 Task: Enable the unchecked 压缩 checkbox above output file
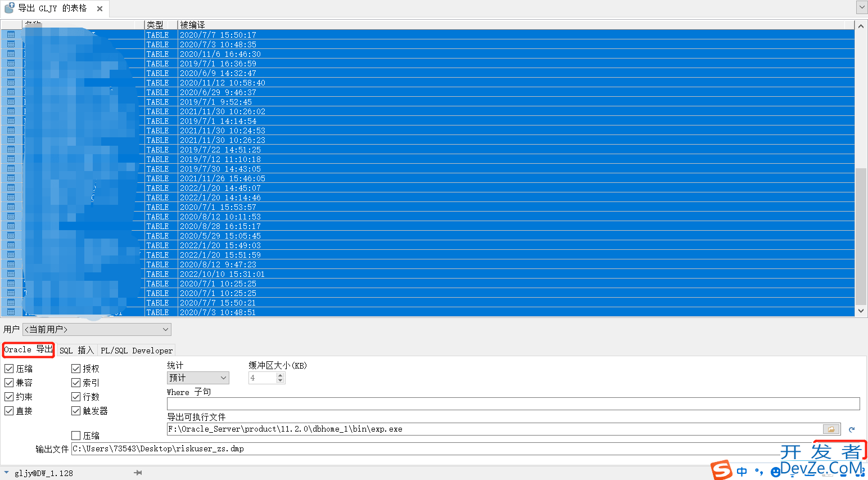tap(76, 436)
